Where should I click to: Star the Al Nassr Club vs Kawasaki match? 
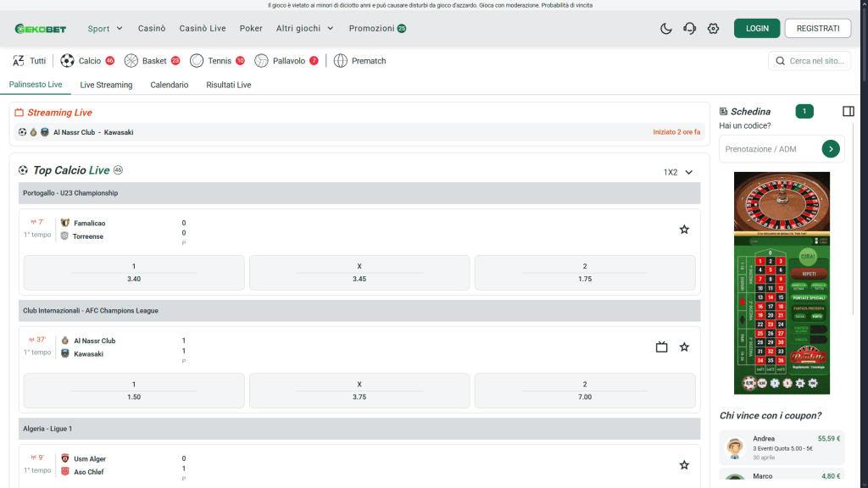point(684,347)
